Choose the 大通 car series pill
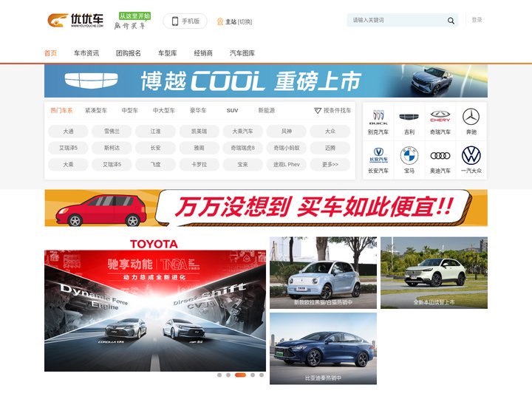The width and height of the screenshot is (532, 399). [68, 132]
